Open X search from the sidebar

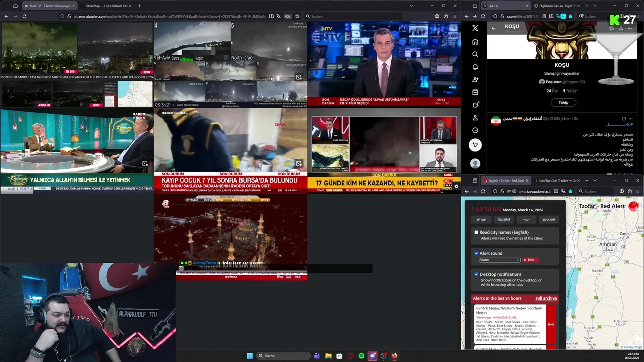coord(475,54)
